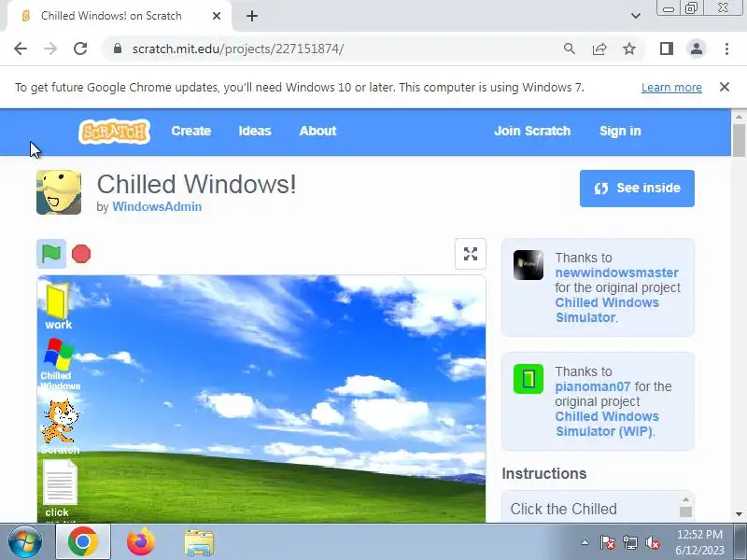Enter full screen mode for project player
Screen dimensions: 747x560
(x=471, y=254)
